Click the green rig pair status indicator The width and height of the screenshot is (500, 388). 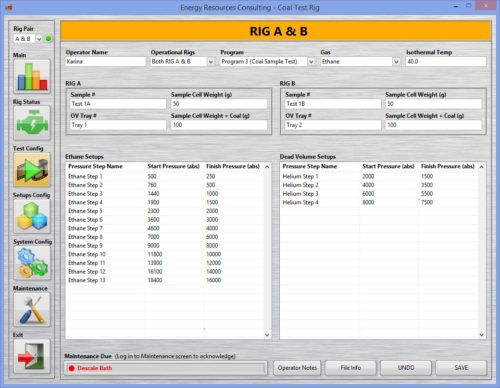tap(49, 39)
